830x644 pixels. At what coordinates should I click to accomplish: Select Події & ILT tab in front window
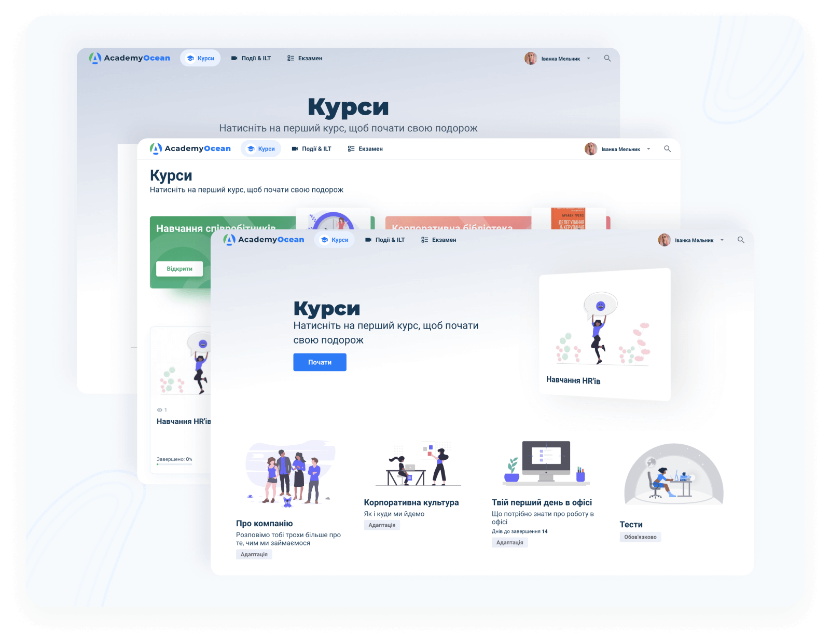click(x=385, y=240)
